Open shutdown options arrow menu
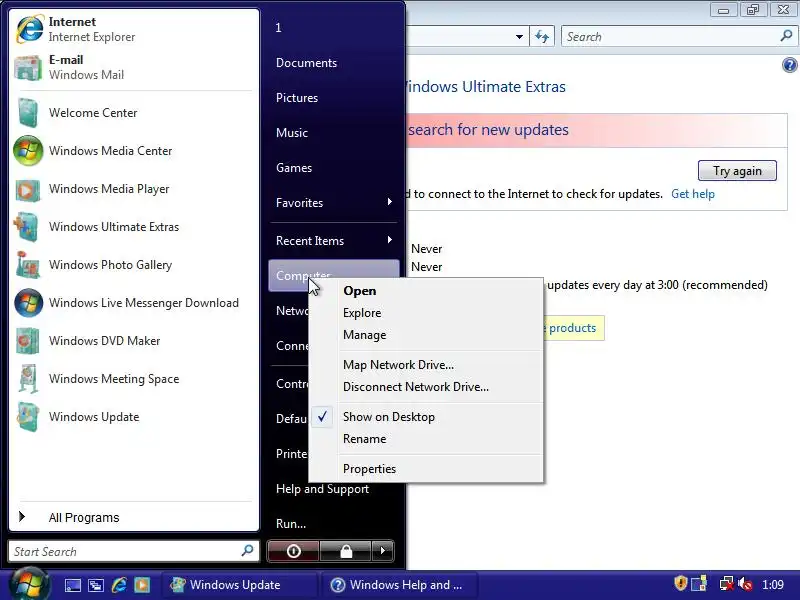The image size is (800, 600). [383, 551]
